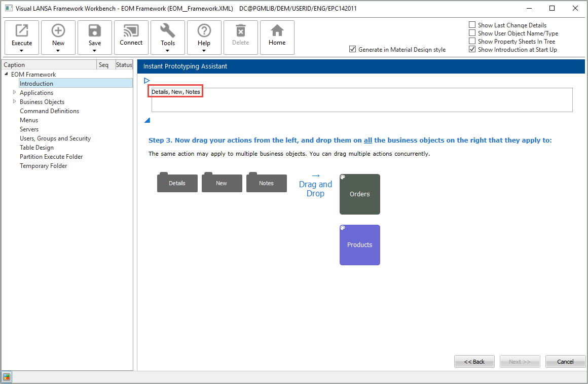Screen dimensions: 588x384
Task: Click the Help question mark icon
Action: point(204,31)
